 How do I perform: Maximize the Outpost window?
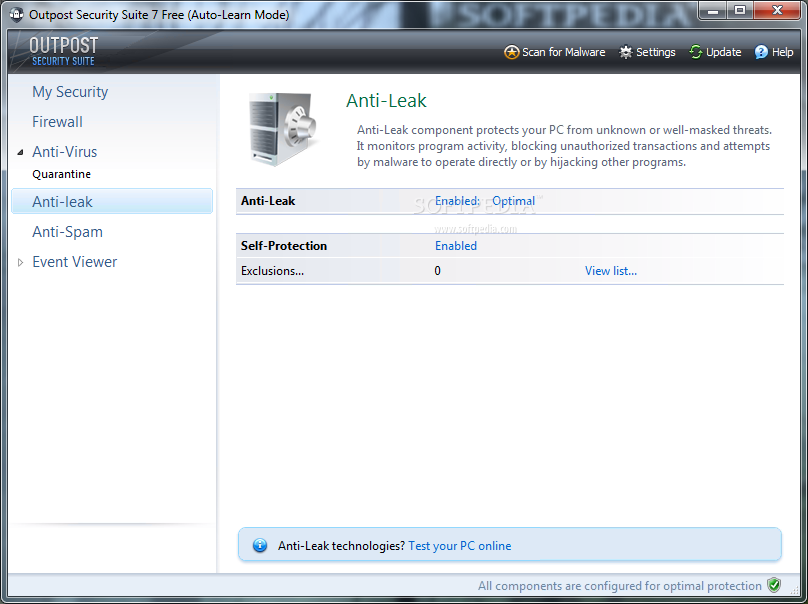click(x=740, y=10)
